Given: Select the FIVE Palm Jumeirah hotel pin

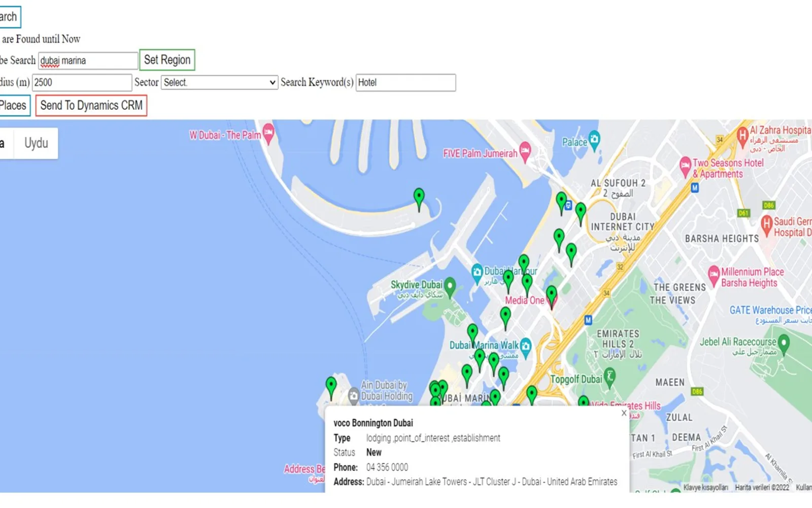Looking at the screenshot, I should (x=525, y=151).
